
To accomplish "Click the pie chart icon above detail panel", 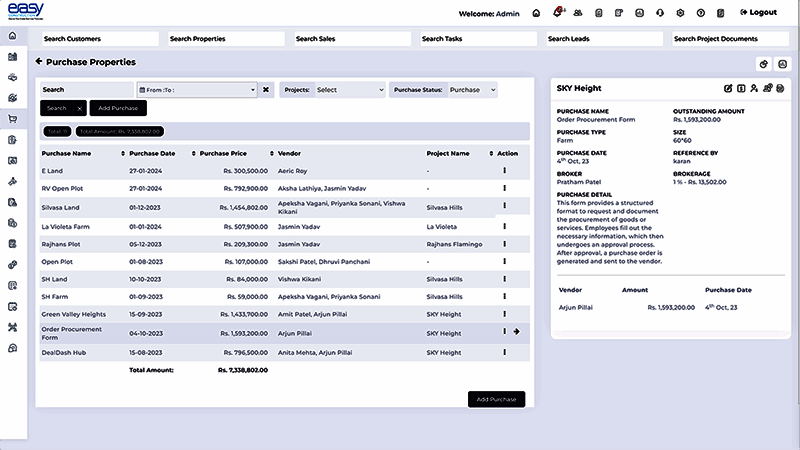I will click(763, 64).
